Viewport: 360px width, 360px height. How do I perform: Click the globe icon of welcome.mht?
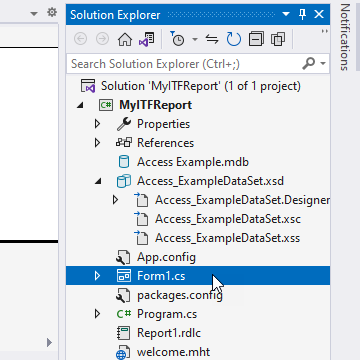tap(123, 353)
